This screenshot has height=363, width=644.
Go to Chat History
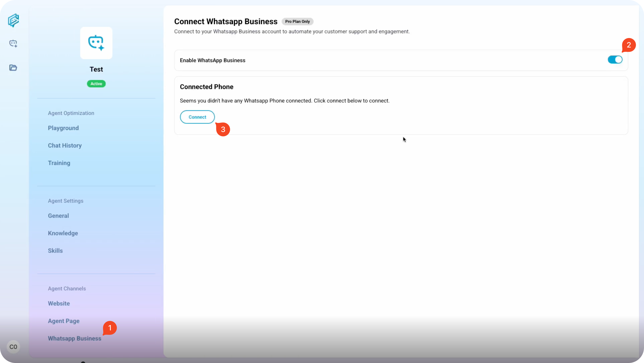pos(65,146)
